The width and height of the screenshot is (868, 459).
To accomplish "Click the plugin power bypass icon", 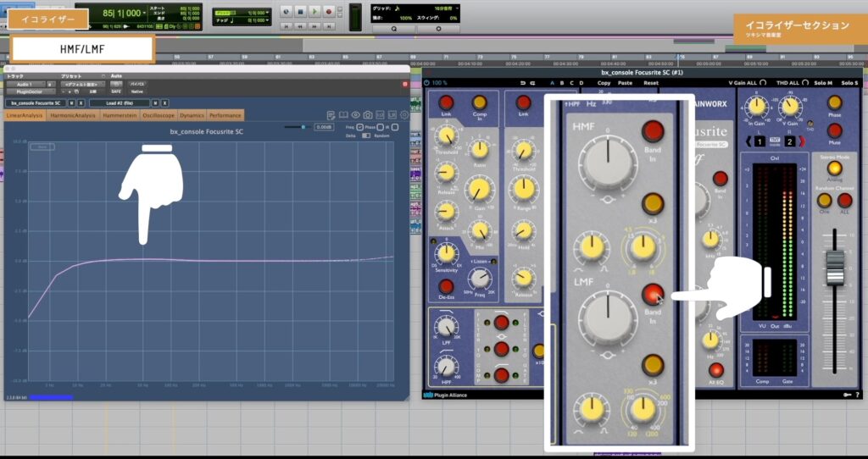I will [427, 83].
